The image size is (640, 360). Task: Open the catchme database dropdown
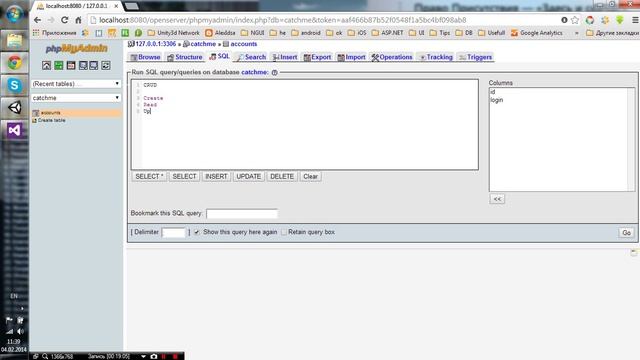[76, 98]
